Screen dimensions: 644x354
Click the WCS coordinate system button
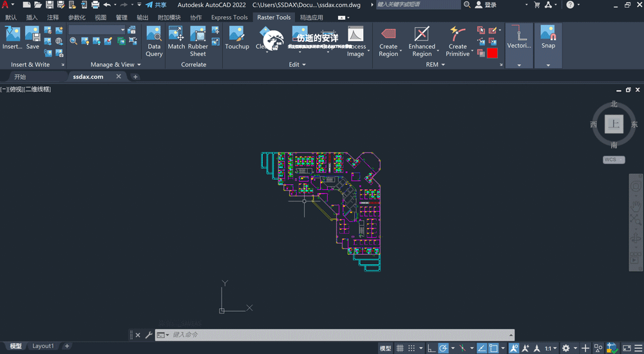[614, 160]
